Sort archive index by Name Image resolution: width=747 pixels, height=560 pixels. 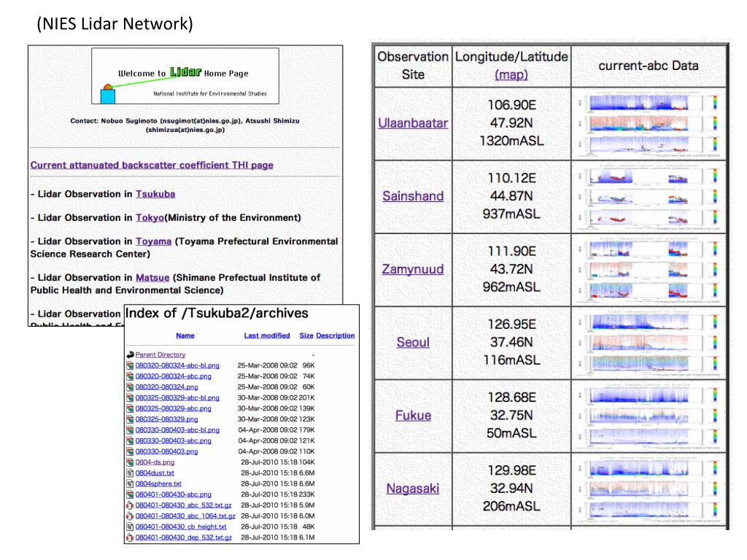[185, 335]
